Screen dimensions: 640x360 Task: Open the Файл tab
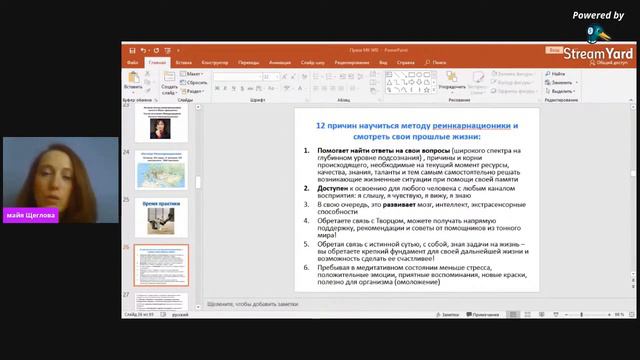(x=132, y=62)
